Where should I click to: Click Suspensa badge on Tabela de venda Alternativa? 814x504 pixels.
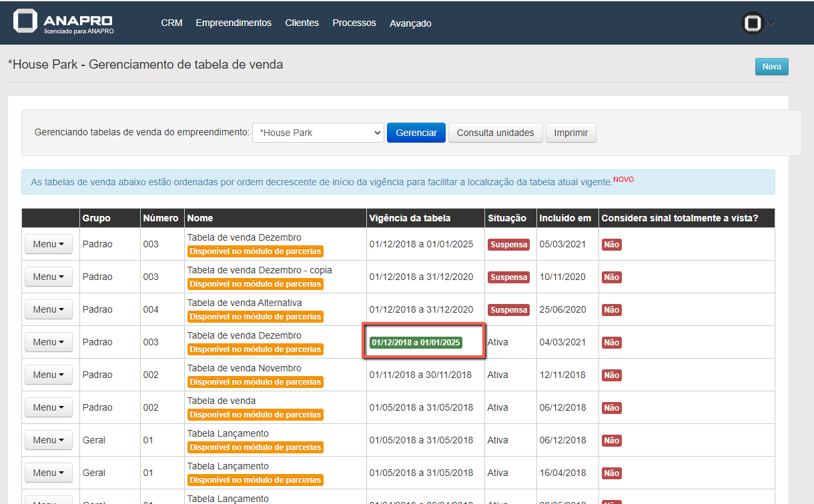[x=508, y=310]
